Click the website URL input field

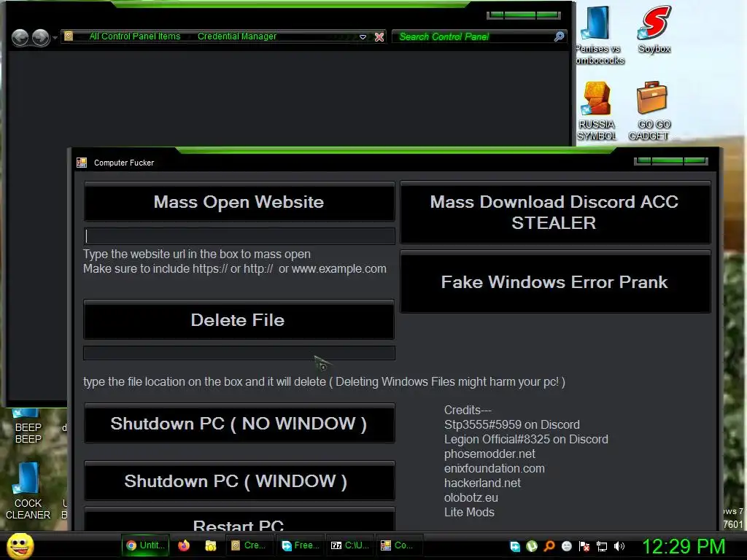[x=239, y=236]
